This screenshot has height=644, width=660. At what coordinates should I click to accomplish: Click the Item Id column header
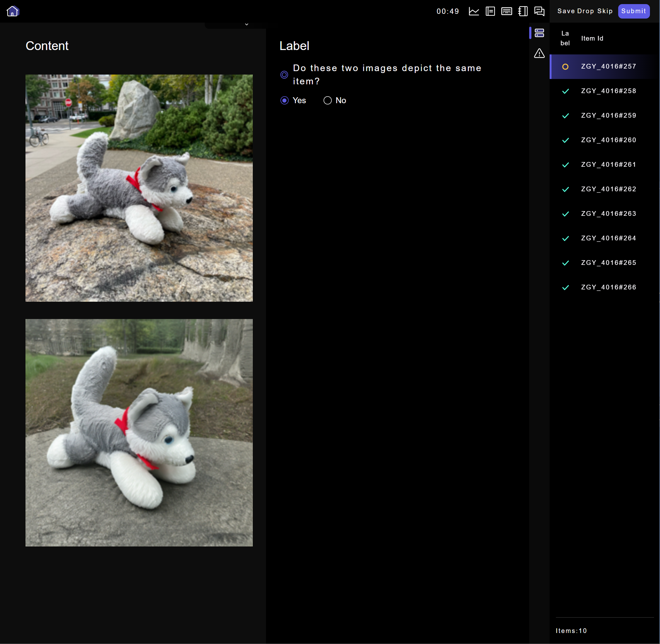[592, 38]
